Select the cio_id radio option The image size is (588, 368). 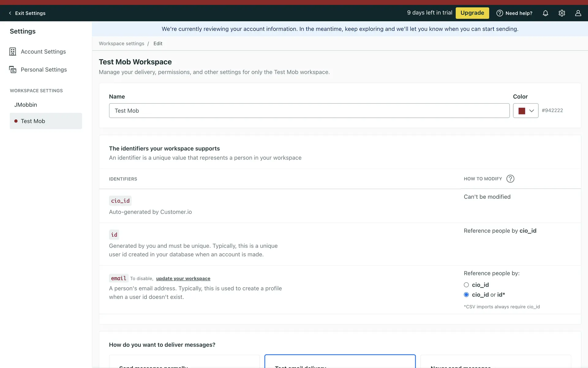point(466,285)
